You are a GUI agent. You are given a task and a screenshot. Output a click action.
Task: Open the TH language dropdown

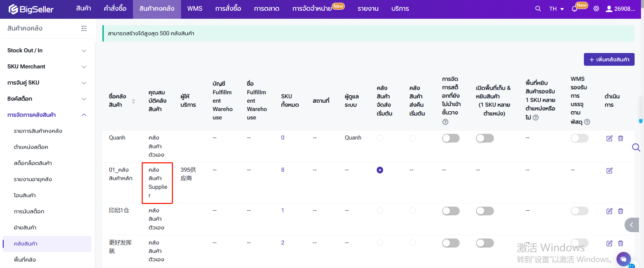coord(556,9)
